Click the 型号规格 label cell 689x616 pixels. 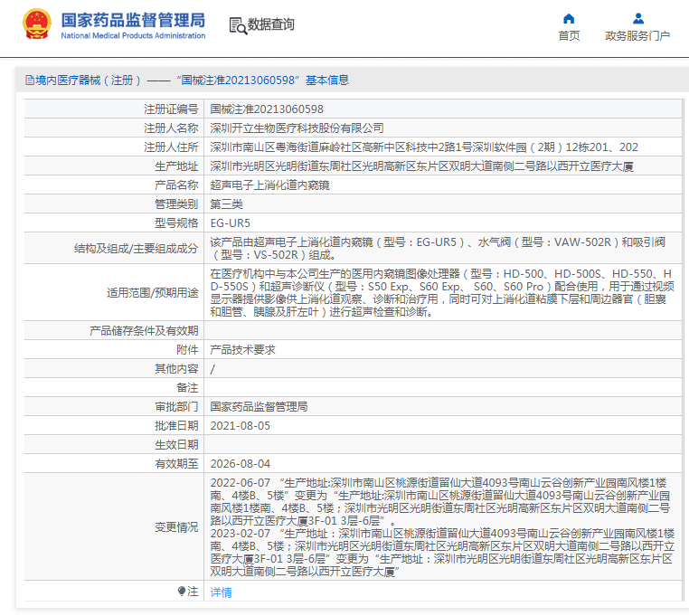point(176,223)
